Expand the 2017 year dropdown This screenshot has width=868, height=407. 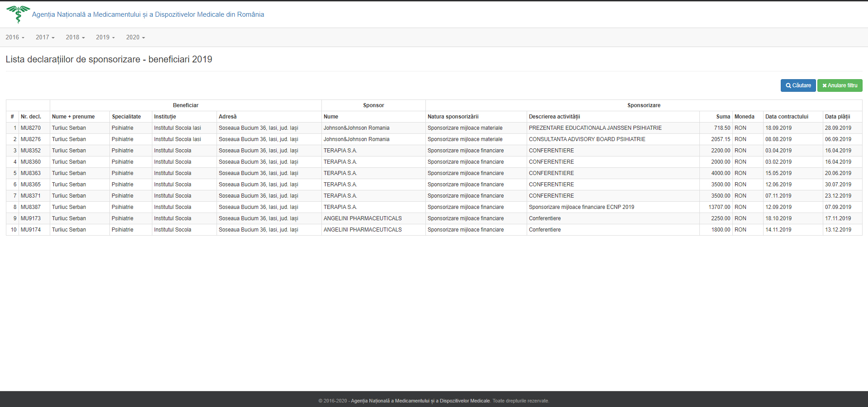(x=45, y=38)
